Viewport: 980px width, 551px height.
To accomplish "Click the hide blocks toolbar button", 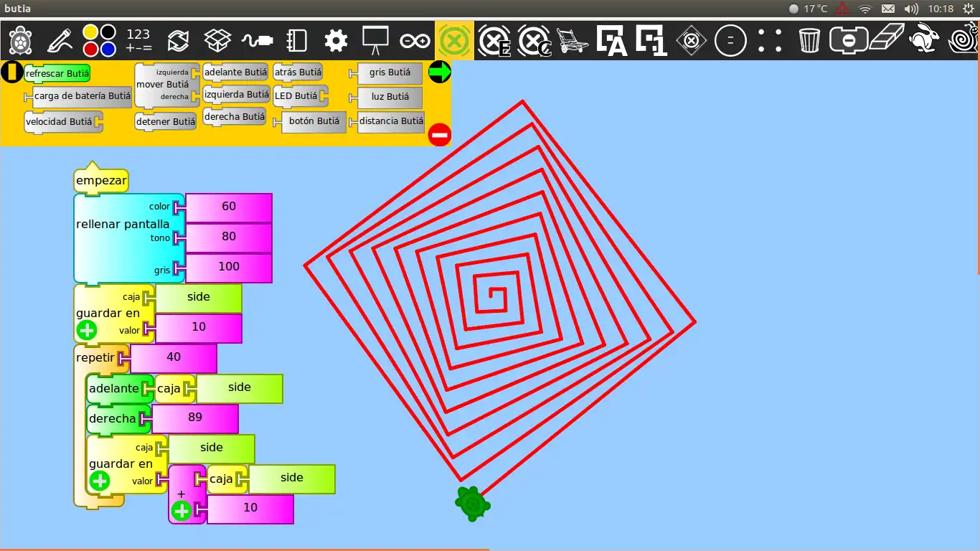I will point(849,40).
